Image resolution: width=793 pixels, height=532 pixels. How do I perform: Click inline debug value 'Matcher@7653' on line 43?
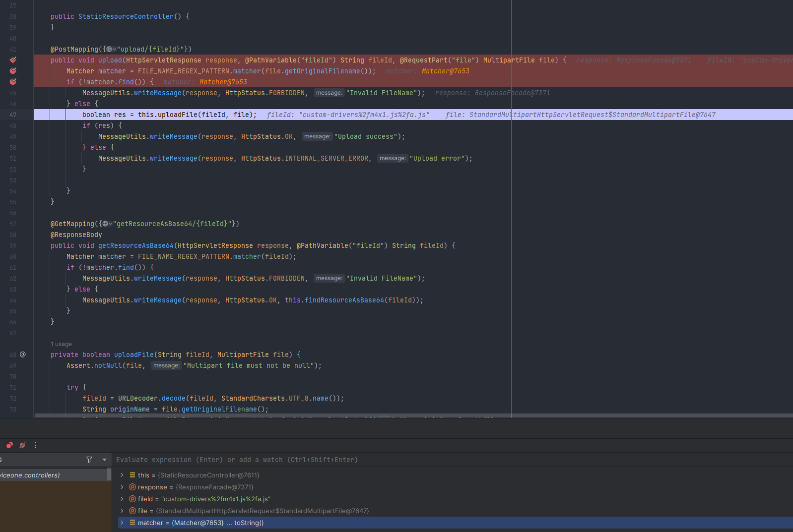coord(446,71)
